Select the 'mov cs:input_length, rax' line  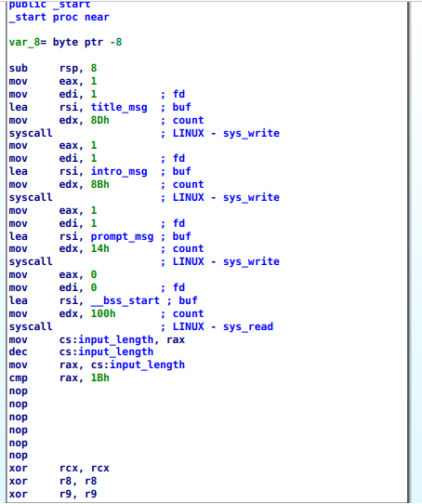click(x=97, y=339)
